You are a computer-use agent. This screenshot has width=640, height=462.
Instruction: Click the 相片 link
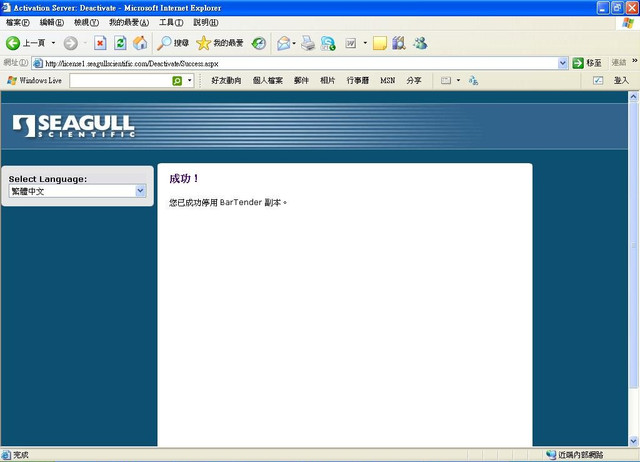click(x=327, y=80)
